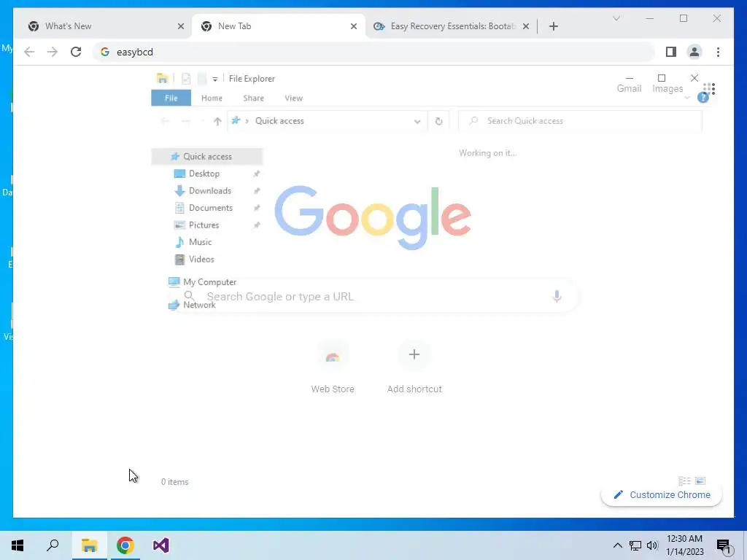Image resolution: width=747 pixels, height=560 pixels.
Task: Close the What's New tab
Action: 181,26
